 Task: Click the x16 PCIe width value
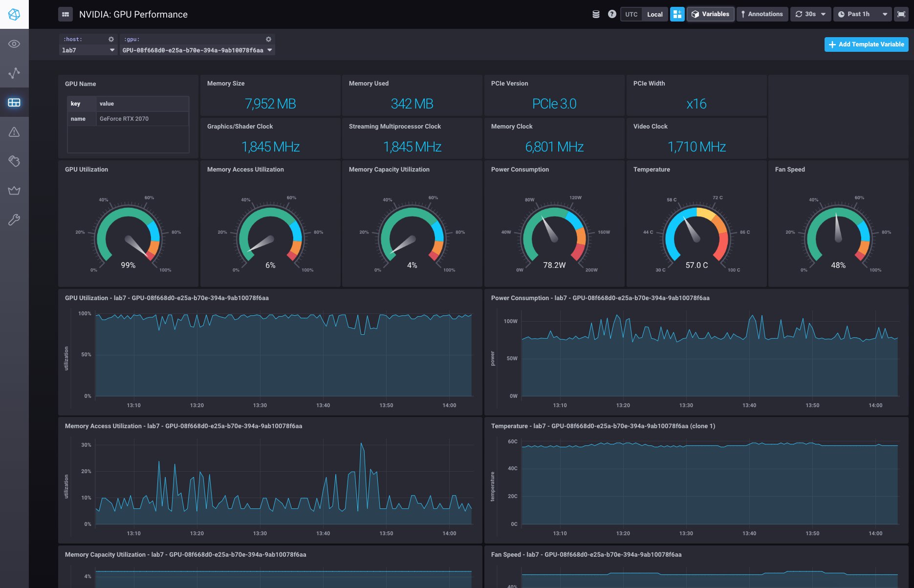pos(696,104)
